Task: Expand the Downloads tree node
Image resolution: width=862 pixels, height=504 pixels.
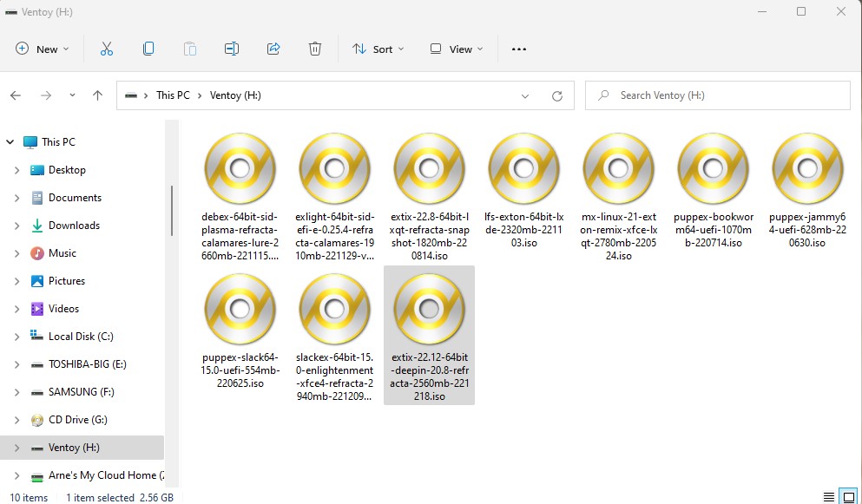Action: 17,226
